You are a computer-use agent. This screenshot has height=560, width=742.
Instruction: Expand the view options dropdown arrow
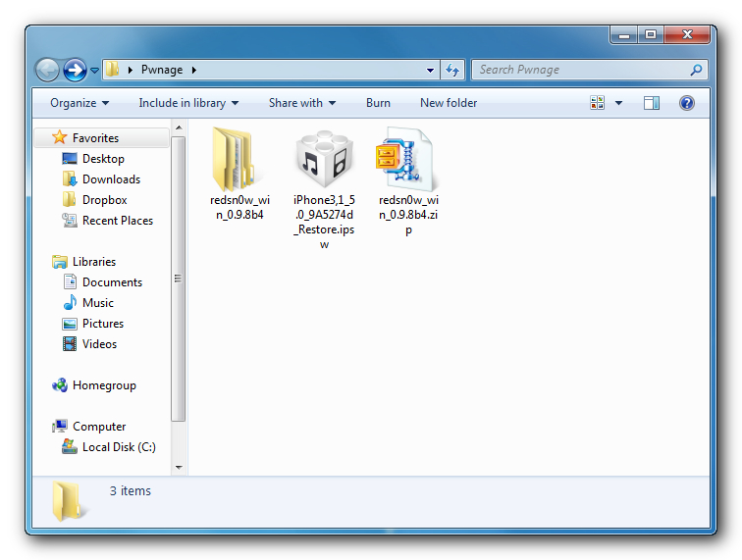click(618, 103)
